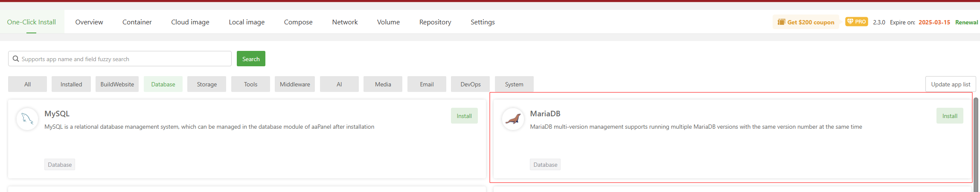This screenshot has width=980, height=192.
Task: Click the expiry date 2025-03-15
Action: (934, 22)
